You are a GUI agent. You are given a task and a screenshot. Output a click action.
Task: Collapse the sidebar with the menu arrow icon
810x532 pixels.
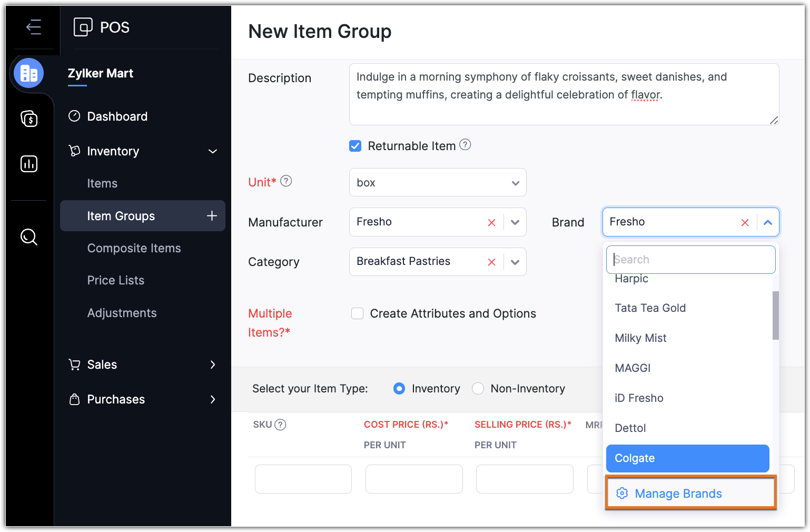point(34,27)
